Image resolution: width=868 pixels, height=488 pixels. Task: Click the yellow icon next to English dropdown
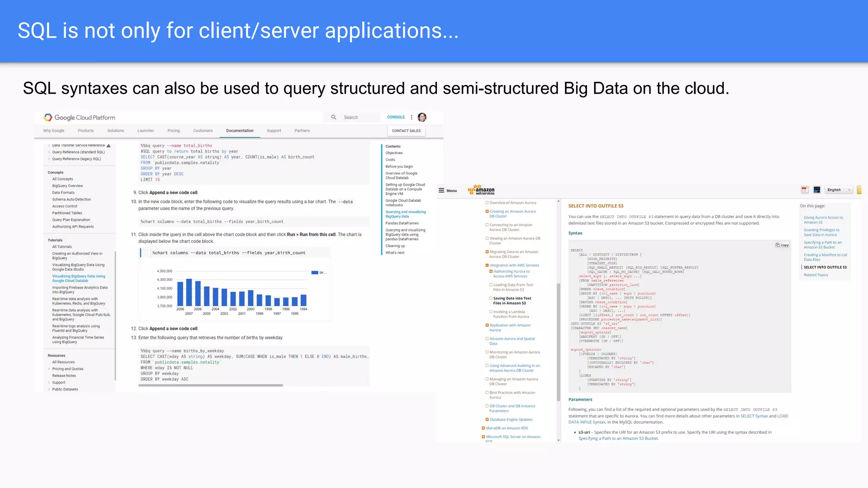[x=859, y=190]
